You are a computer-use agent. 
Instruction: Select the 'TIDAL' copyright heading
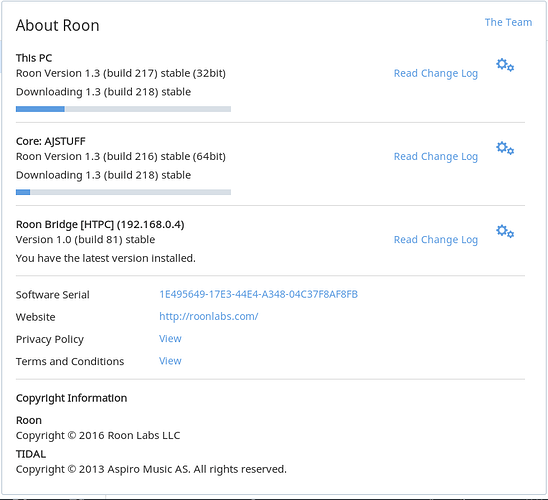click(x=31, y=454)
